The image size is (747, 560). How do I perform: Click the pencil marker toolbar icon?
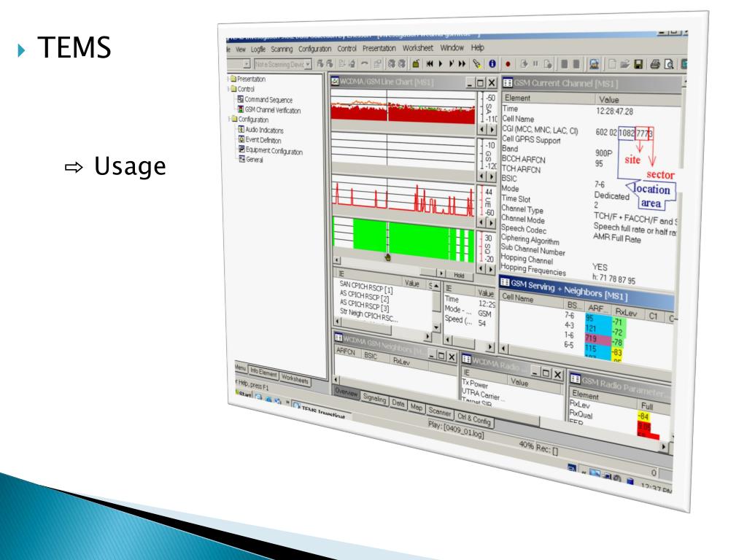tap(477, 63)
